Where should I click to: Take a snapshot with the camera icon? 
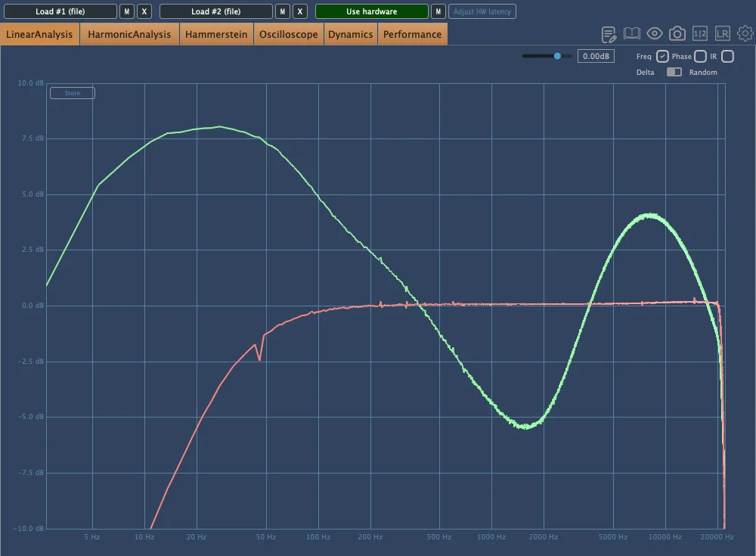point(677,34)
